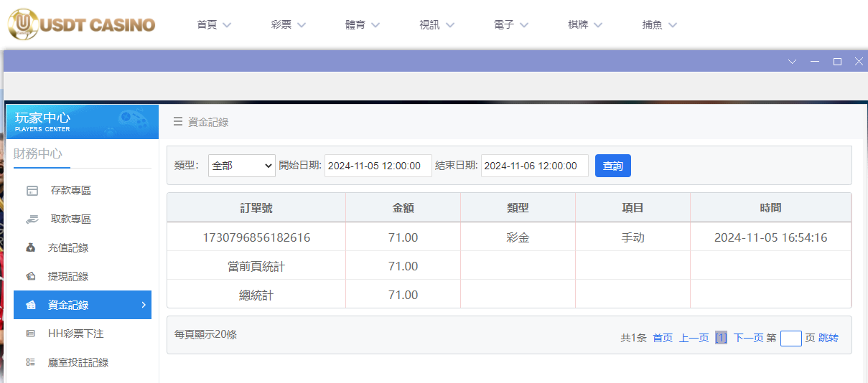The height and width of the screenshot is (383, 868).
Task: Open the 捕魚 menu in top navigation
Action: (659, 24)
